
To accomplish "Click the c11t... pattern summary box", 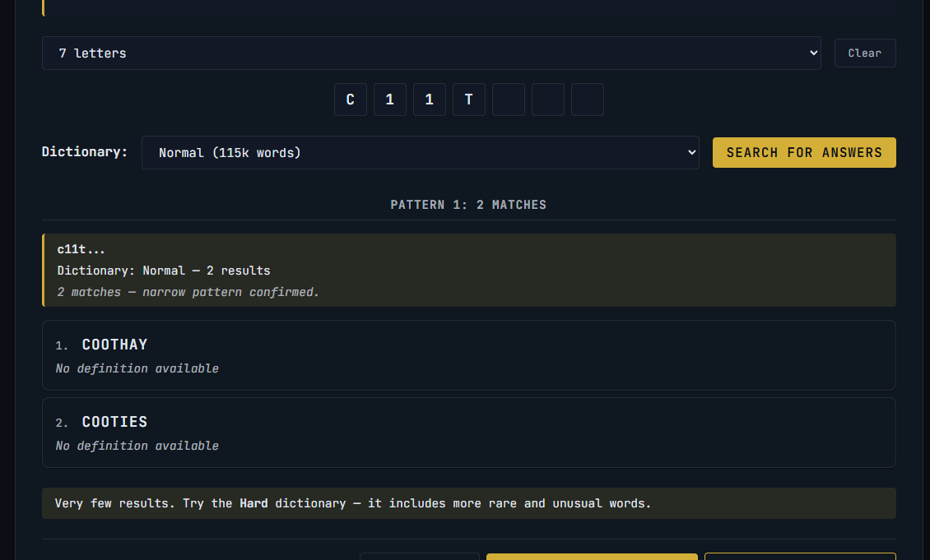I will point(469,270).
